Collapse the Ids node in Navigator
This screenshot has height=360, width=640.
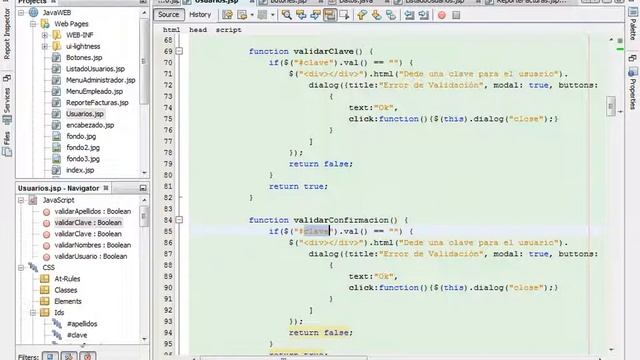point(33,313)
